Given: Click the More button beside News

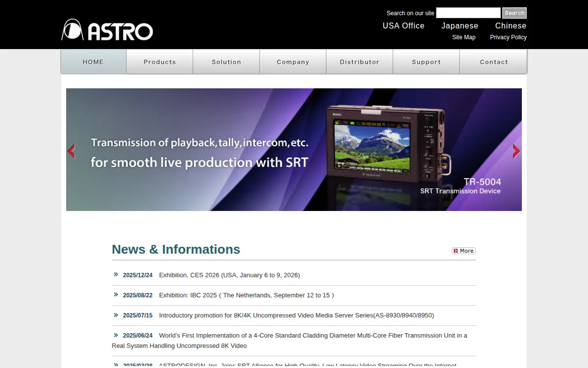Looking at the screenshot, I should (464, 251).
